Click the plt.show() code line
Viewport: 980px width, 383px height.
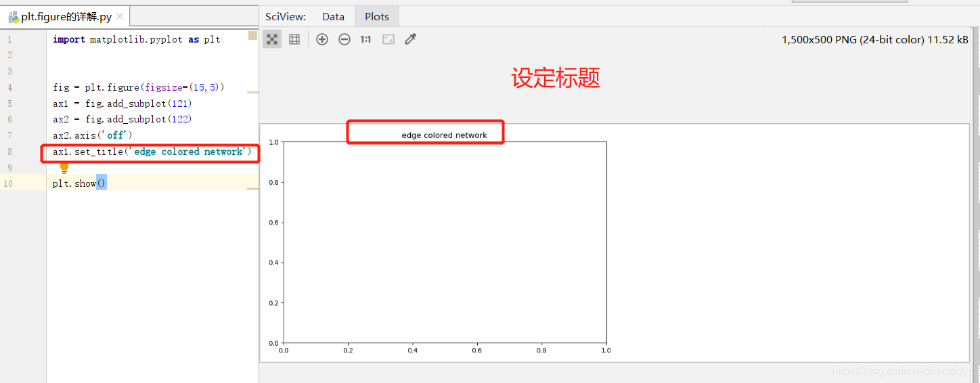click(x=80, y=183)
